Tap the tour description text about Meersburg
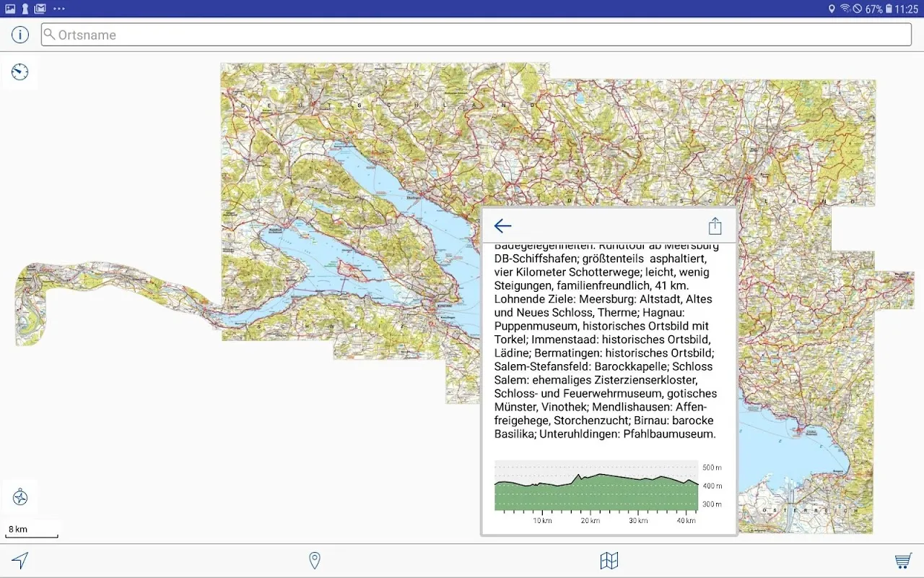Image resolution: width=924 pixels, height=578 pixels. click(605, 340)
